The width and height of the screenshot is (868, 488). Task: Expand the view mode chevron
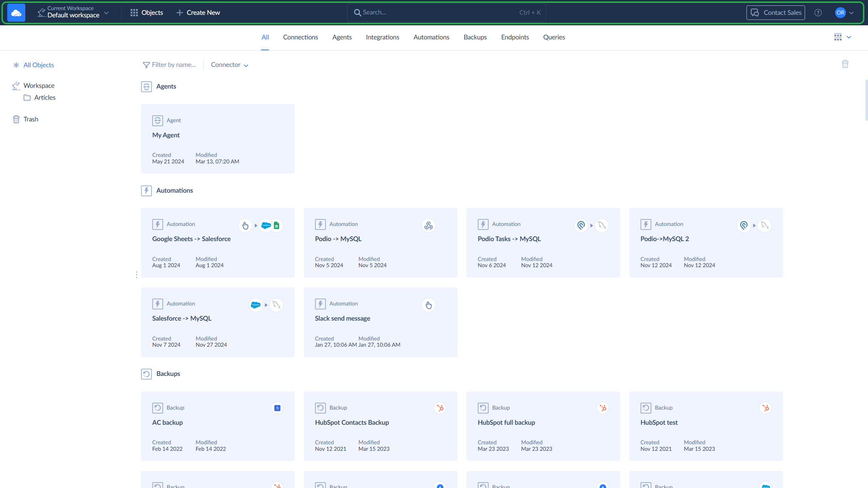click(849, 37)
